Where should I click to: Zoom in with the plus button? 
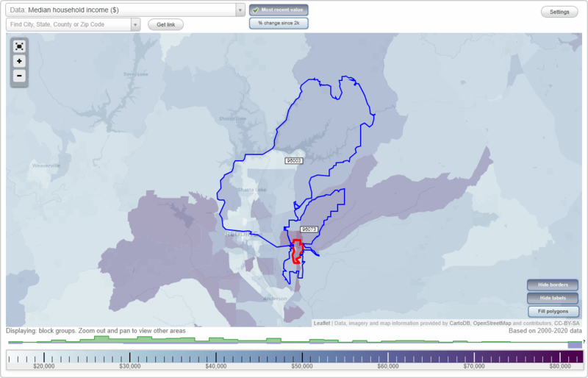[x=19, y=61]
